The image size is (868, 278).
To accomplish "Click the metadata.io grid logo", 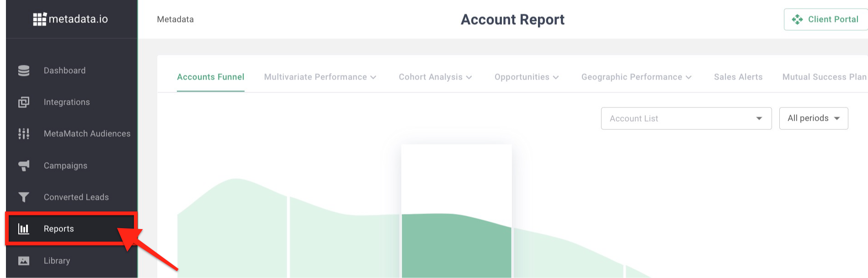I will point(40,19).
